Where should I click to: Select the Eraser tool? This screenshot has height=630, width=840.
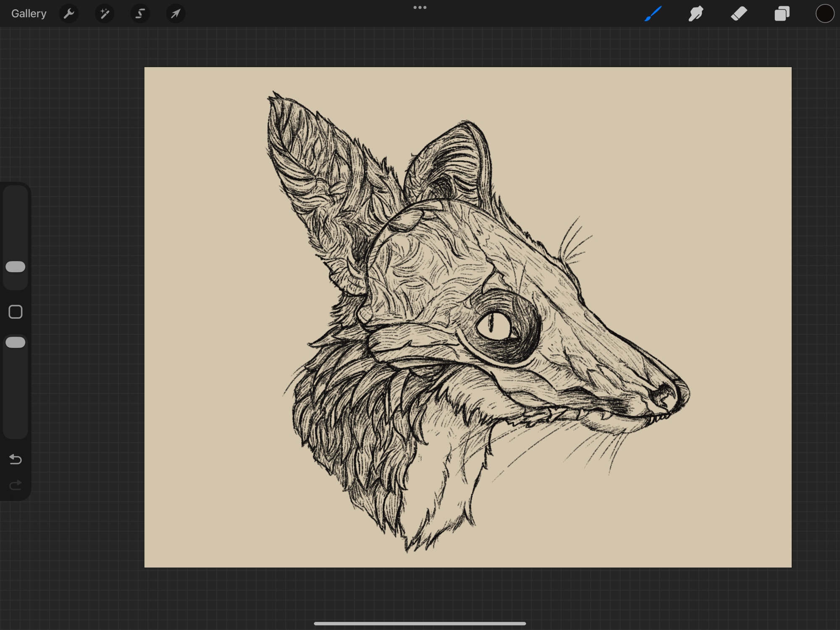coord(739,14)
